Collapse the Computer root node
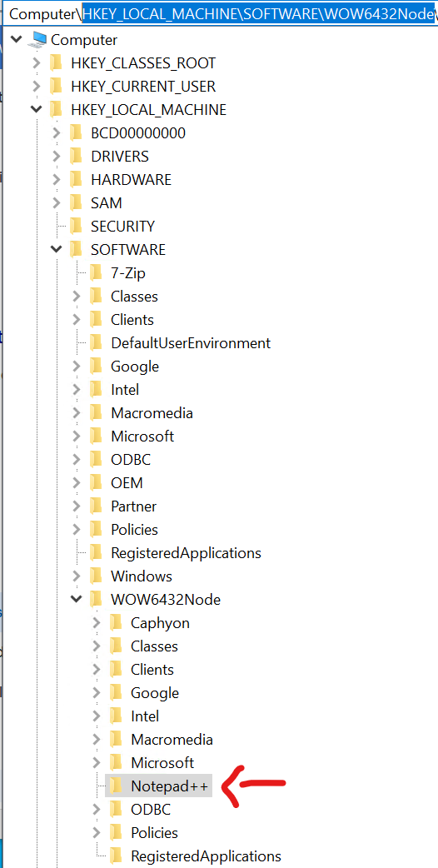Image resolution: width=438 pixels, height=868 pixels. click(17, 40)
